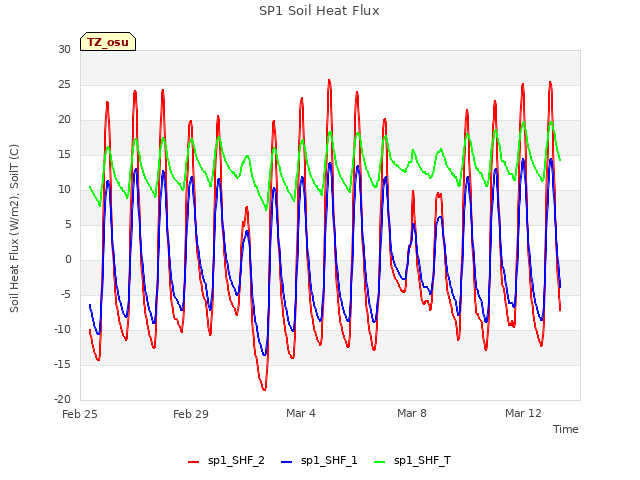Click the 25 y-axis tick label
Screen dimensions: 640x480
(64, 84)
